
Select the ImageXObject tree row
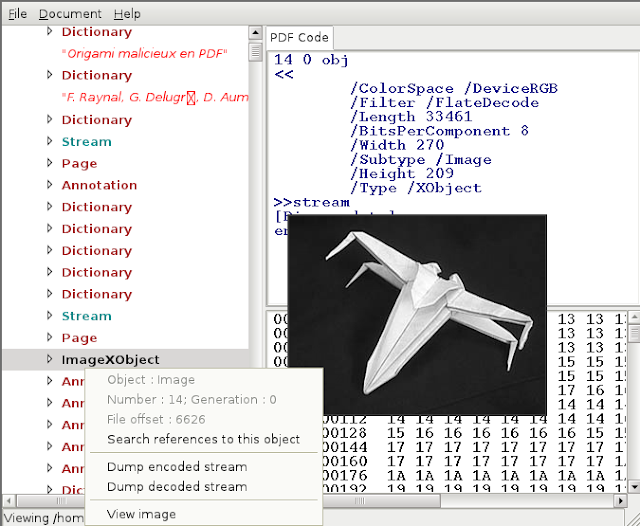(x=125, y=360)
